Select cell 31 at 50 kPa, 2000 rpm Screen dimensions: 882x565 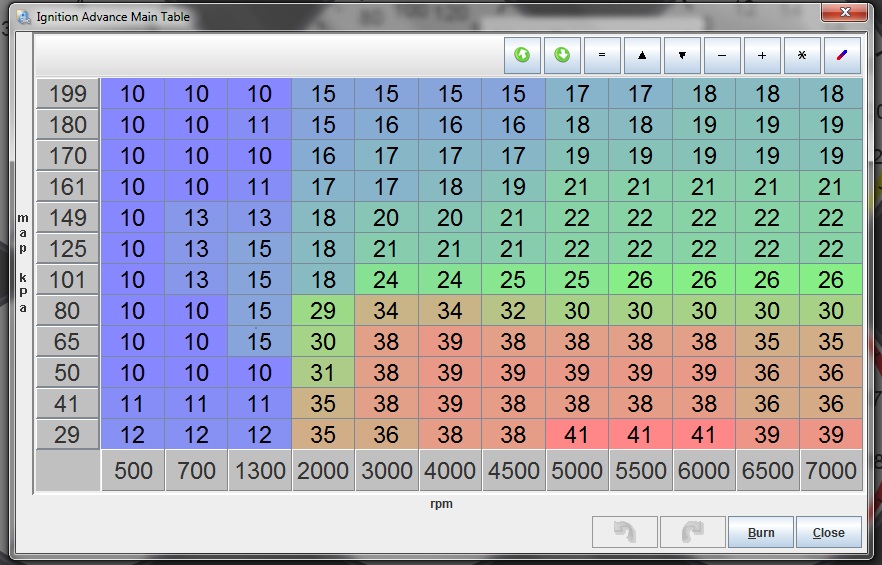click(323, 372)
